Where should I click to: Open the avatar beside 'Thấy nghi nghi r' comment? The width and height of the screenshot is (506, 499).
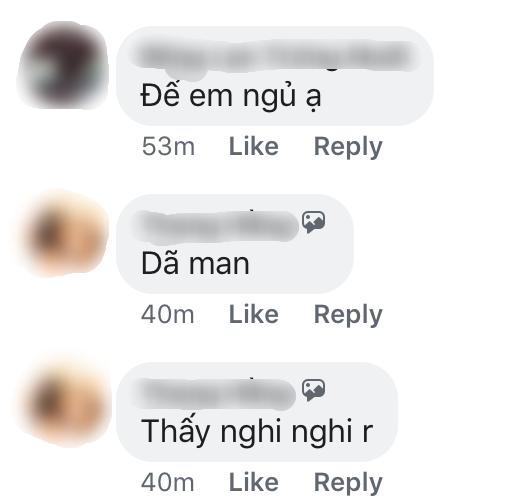point(65,401)
